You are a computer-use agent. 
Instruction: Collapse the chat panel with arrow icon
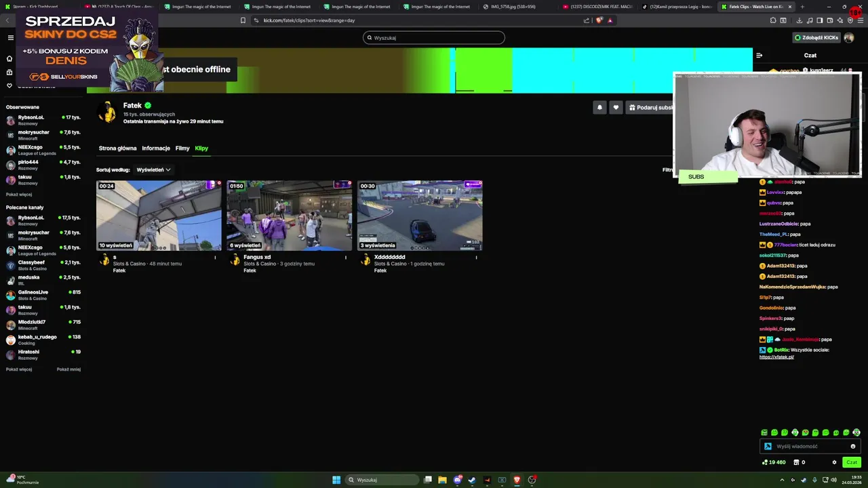click(x=759, y=55)
